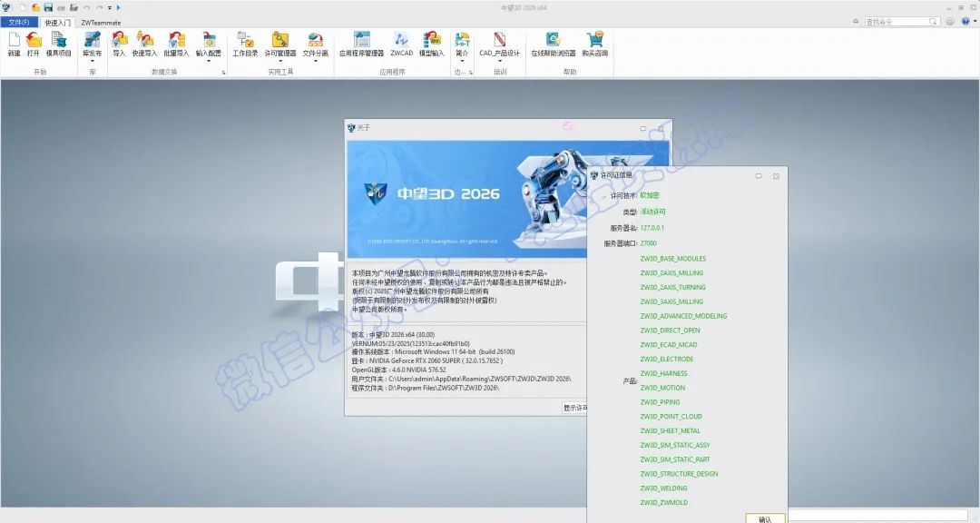Screen dimensions: 980x523
Task: Open the quick access toolbar customize dropdown
Action: [110, 7]
